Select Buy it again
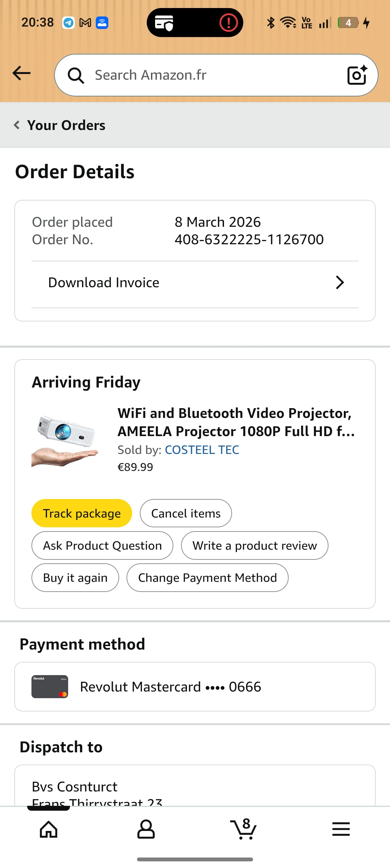 [75, 578]
